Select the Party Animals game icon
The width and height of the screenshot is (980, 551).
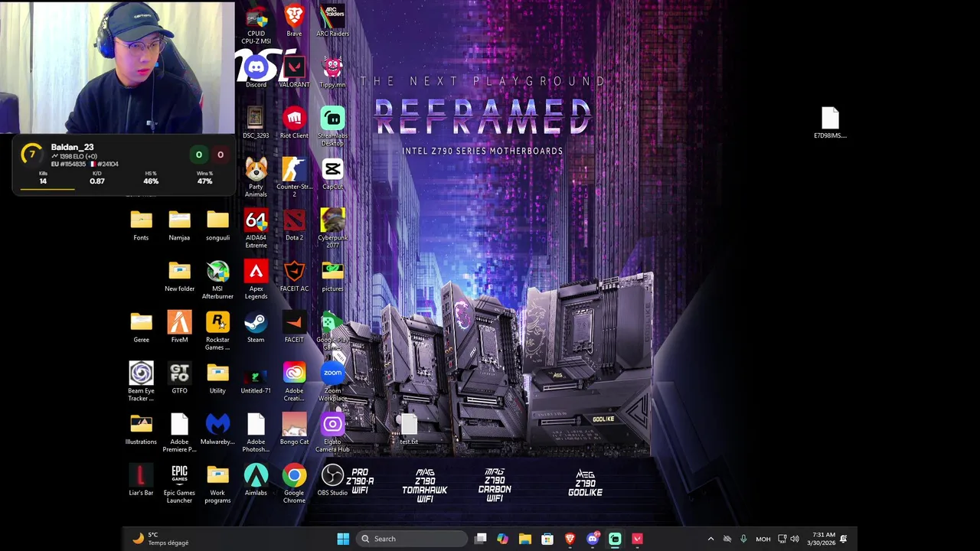click(x=256, y=178)
